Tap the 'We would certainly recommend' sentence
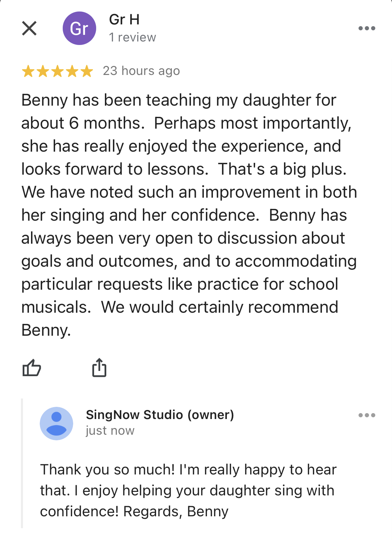The width and height of the screenshot is (392, 540). [x=220, y=307]
